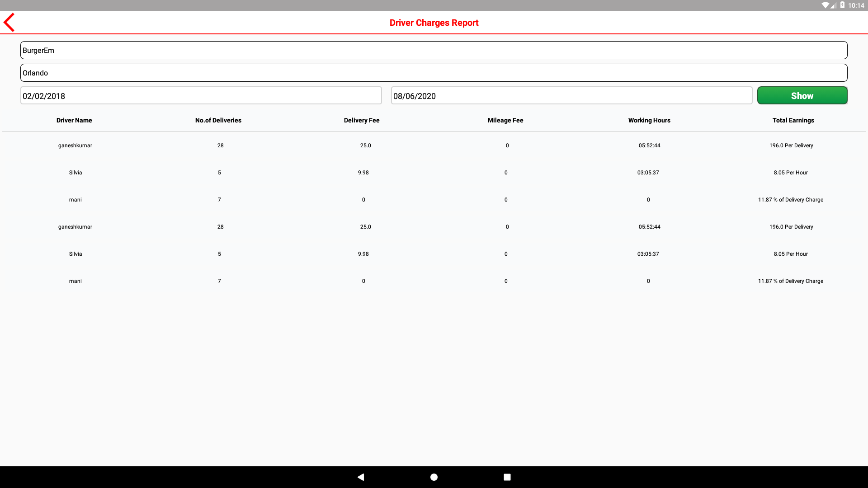868x488 pixels.
Task: Tap the Working Hours column header
Action: (x=649, y=120)
